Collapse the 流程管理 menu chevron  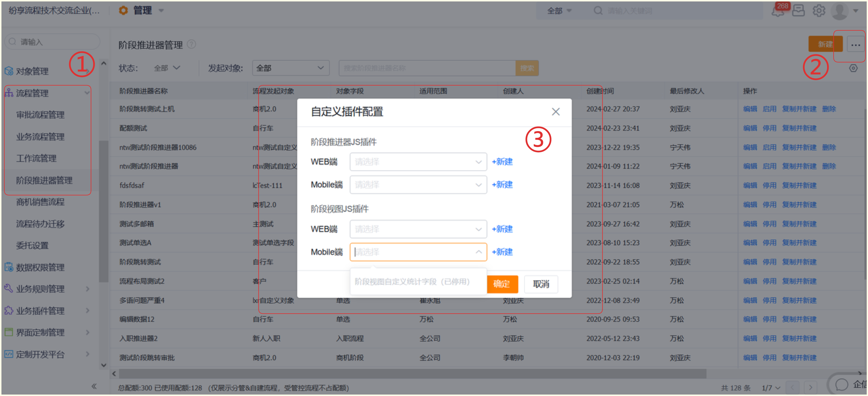87,93
